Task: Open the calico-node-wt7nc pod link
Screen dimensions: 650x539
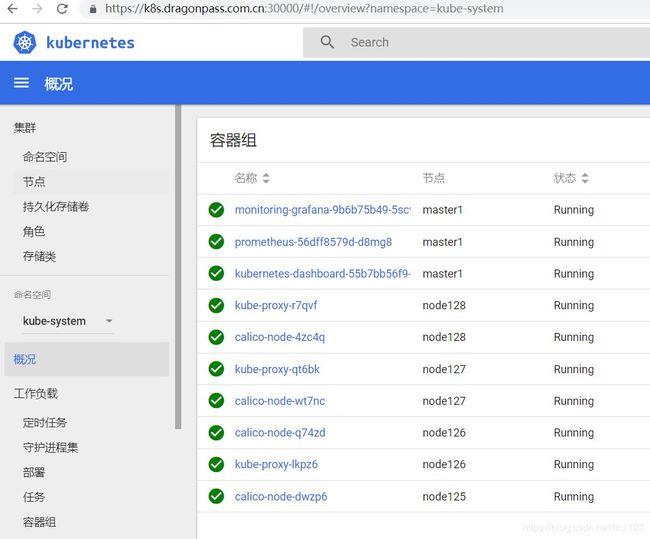Action: [x=280, y=401]
